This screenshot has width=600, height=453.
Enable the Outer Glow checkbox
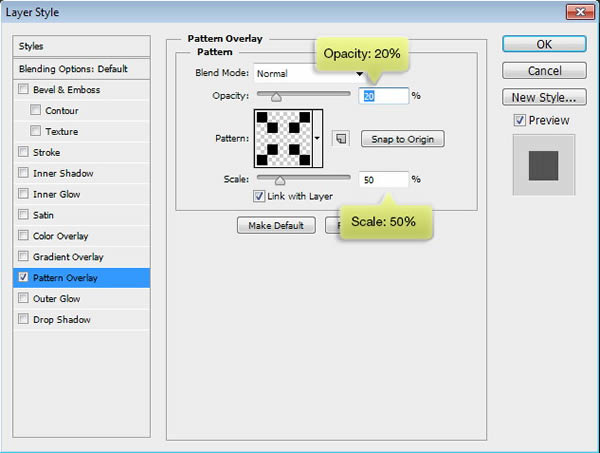pos(23,298)
